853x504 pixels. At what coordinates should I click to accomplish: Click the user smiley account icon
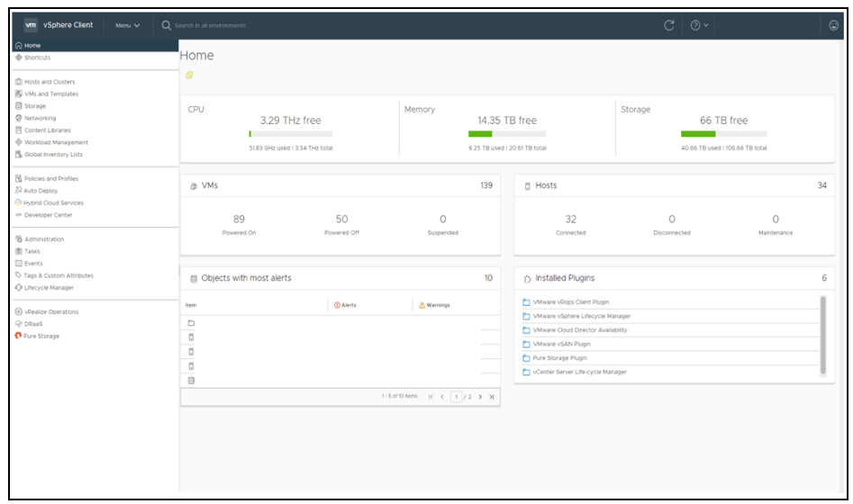click(x=833, y=25)
